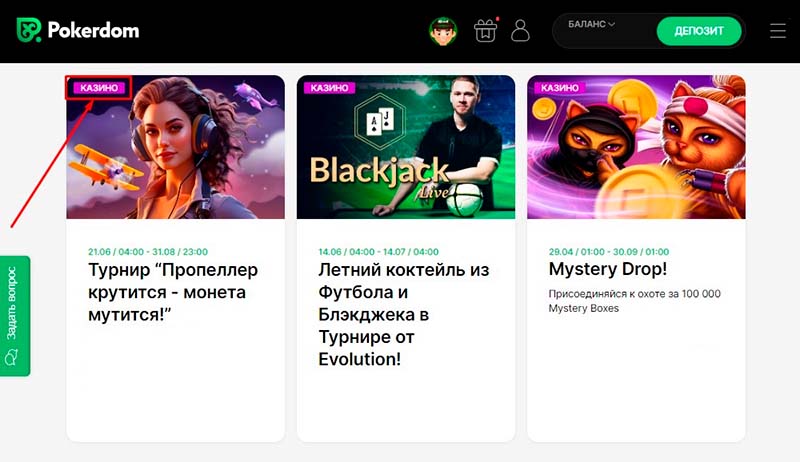
Task: Open the Задать вопрос side tab
Action: tap(15, 316)
